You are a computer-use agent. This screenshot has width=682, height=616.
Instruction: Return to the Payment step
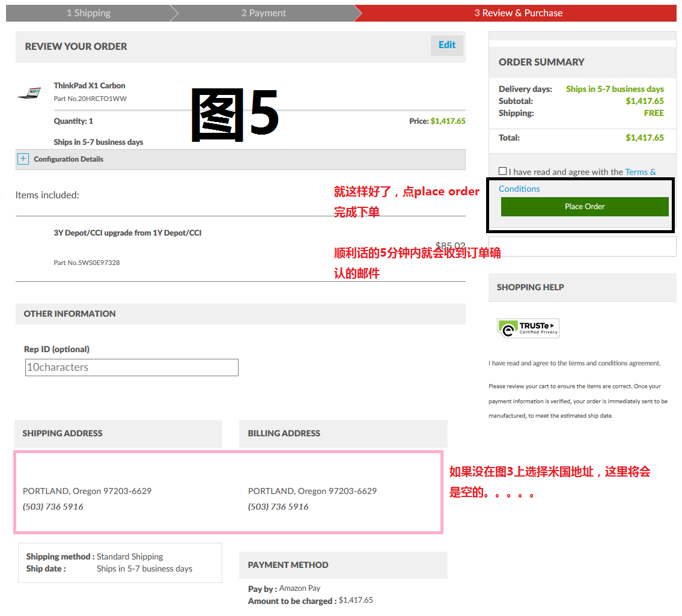tap(263, 13)
